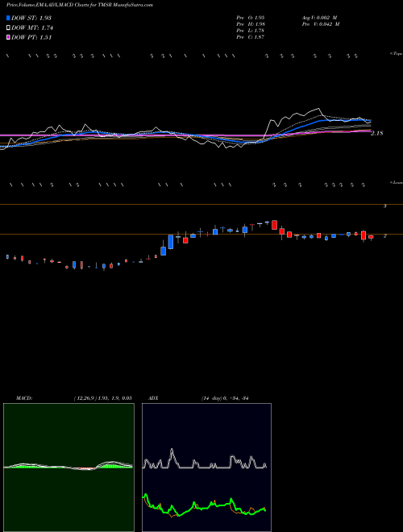Select the 'DOW ST: 1.93' legend label
The height and width of the screenshot is (532, 403).
pos(31,18)
